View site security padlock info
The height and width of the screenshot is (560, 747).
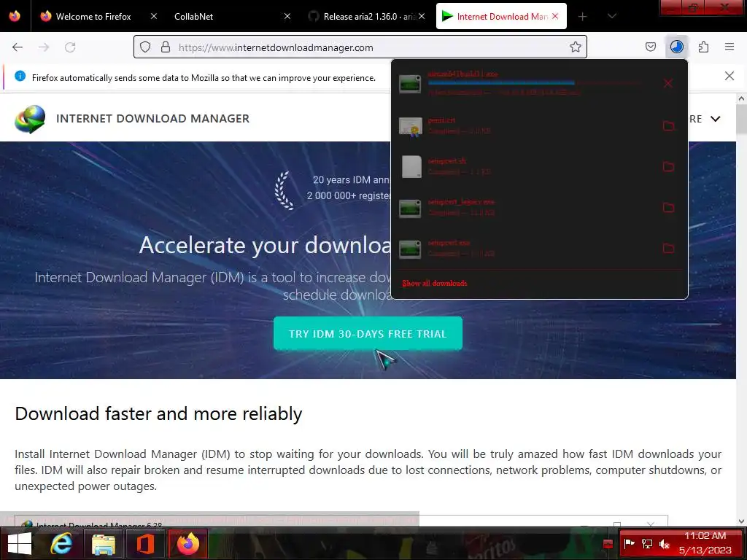tap(166, 47)
